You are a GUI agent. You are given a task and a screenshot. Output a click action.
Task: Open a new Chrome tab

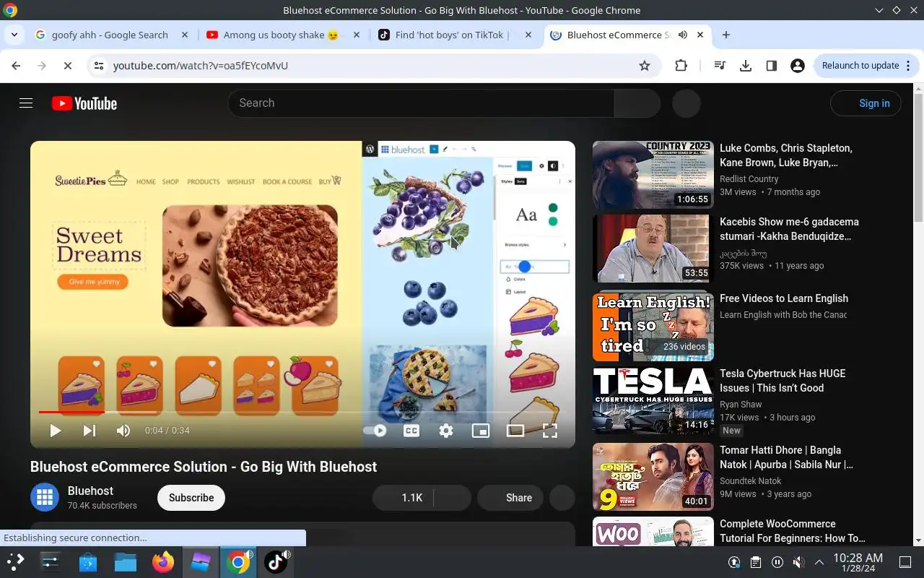click(726, 35)
